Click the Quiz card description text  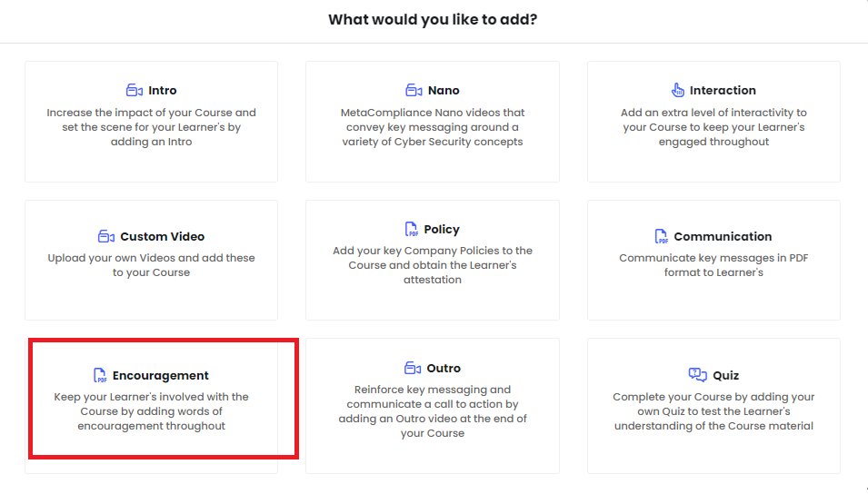click(x=713, y=411)
